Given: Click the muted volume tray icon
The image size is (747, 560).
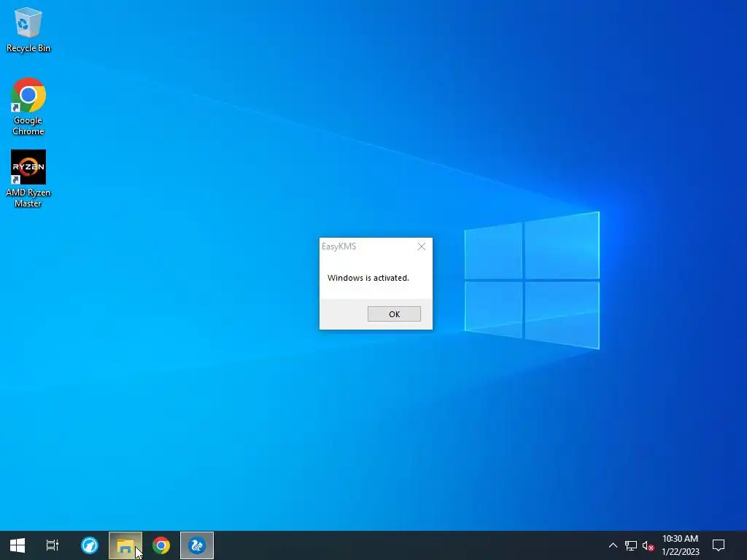Looking at the screenshot, I should coord(648,545).
